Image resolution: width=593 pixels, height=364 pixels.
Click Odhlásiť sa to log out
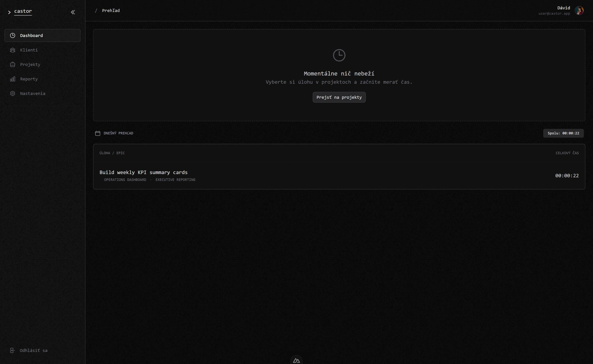click(34, 350)
